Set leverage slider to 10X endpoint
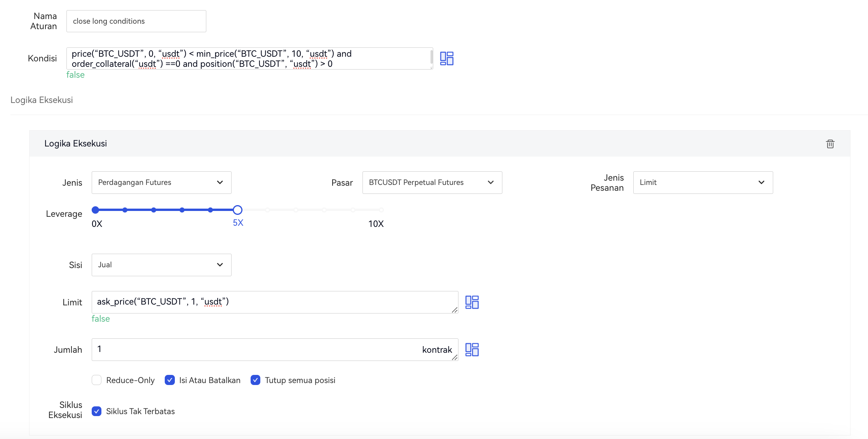This screenshot has height=439, width=868. point(381,210)
